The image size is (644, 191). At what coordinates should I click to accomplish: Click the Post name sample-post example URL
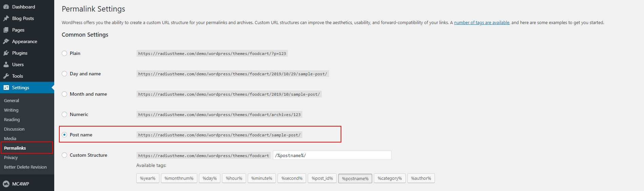[219, 135]
